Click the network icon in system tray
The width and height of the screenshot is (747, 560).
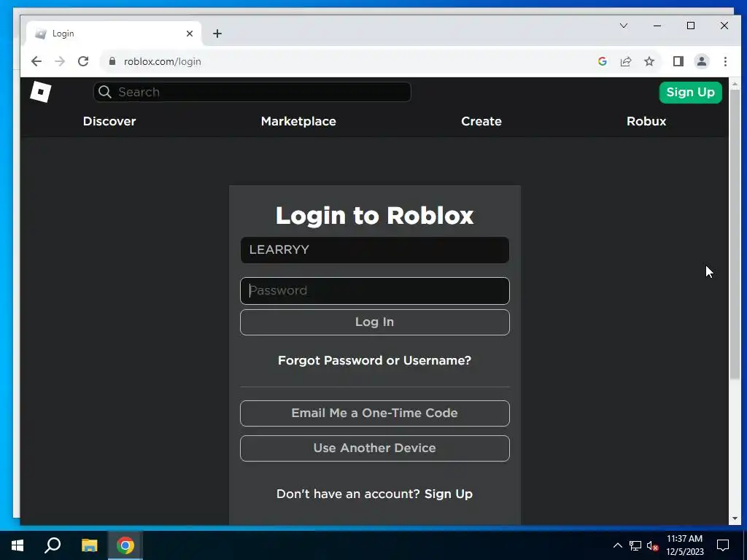click(635, 545)
